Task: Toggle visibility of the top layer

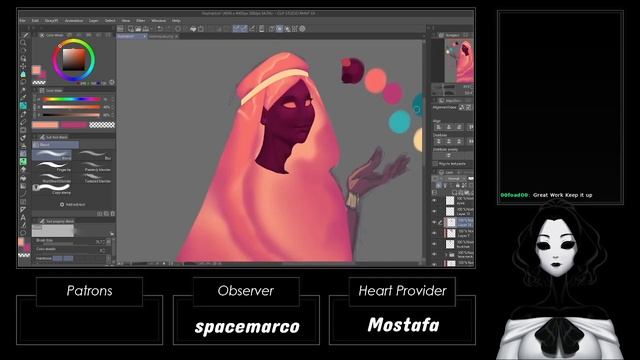Action: pos(434,200)
